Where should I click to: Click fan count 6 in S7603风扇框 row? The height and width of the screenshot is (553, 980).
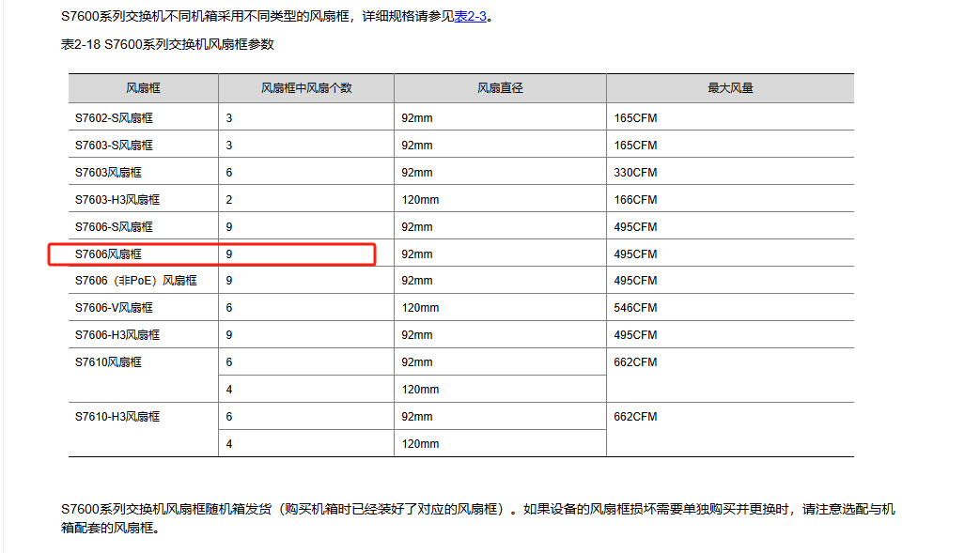pyautogui.click(x=228, y=173)
